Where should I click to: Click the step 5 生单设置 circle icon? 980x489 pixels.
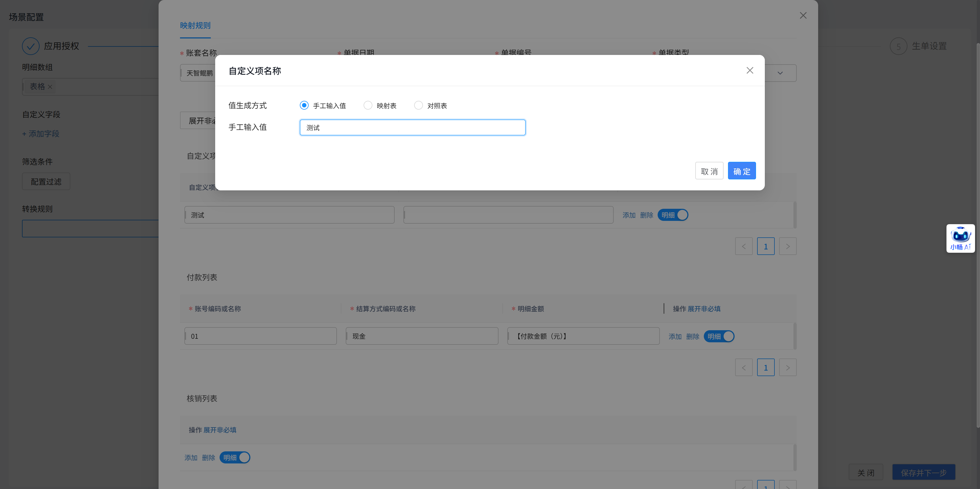(x=898, y=46)
